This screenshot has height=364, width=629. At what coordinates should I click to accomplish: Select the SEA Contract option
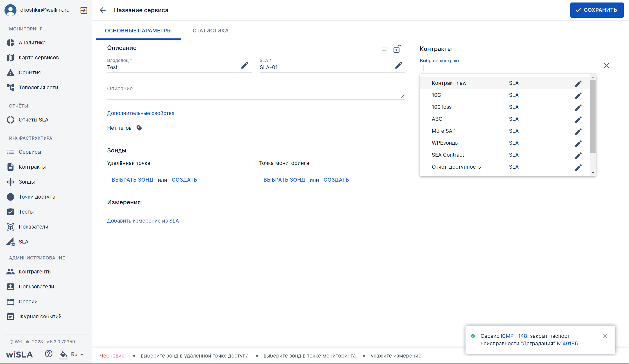pyautogui.click(x=505, y=155)
